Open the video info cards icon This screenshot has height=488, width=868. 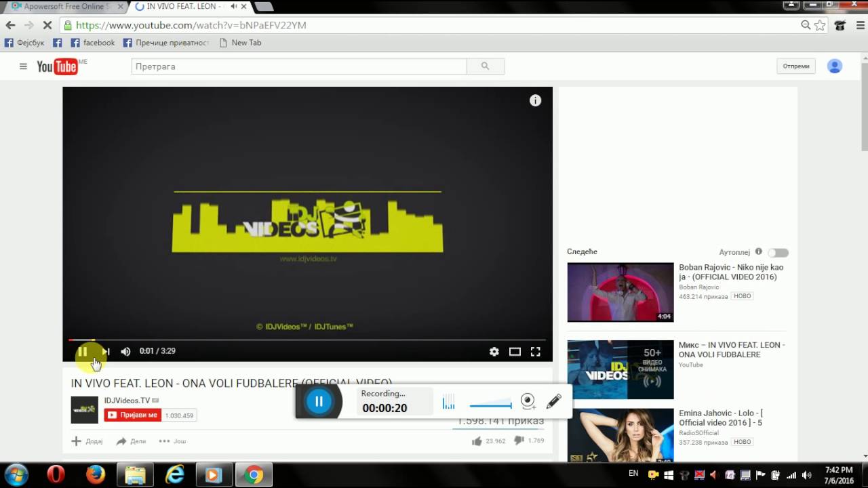(536, 100)
